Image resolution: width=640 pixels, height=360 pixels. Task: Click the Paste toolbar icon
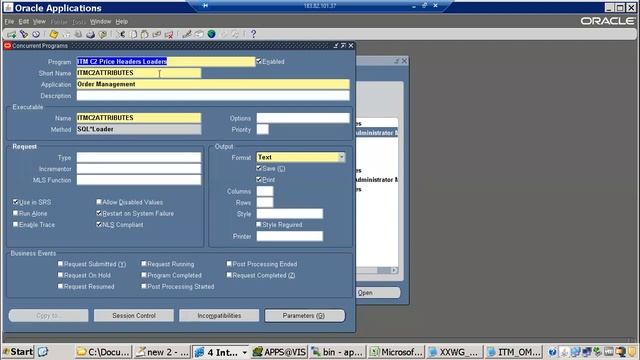point(144,34)
